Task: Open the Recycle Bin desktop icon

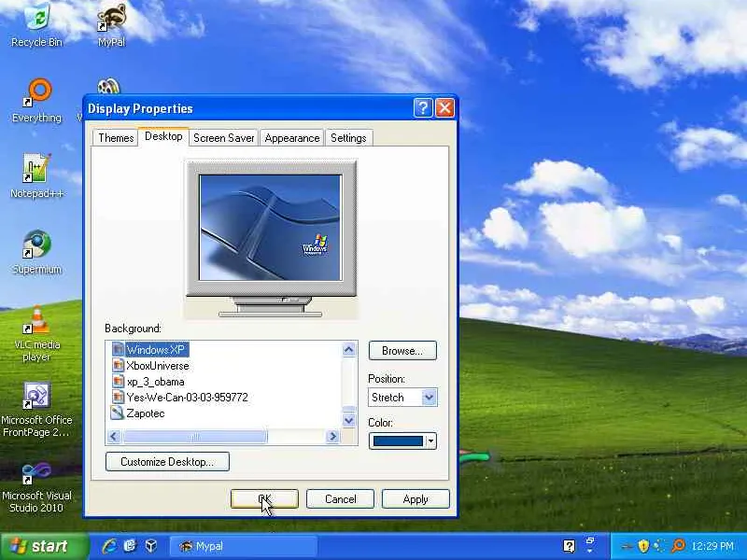Action: tap(36, 24)
